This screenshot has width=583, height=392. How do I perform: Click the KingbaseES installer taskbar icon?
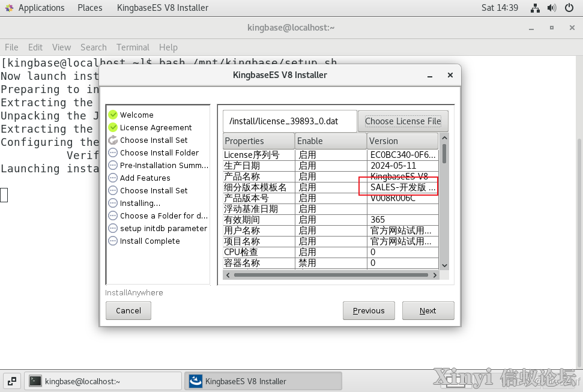coord(196,381)
